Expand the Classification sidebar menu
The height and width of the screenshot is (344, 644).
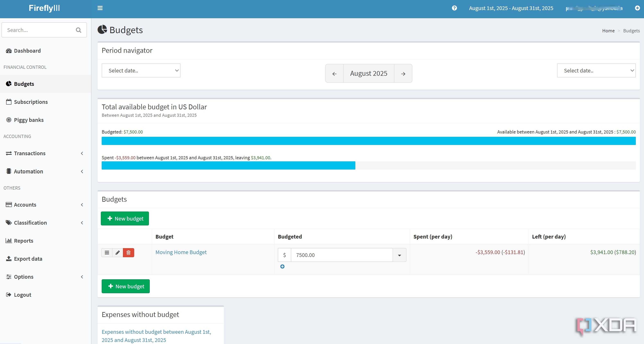click(45, 223)
